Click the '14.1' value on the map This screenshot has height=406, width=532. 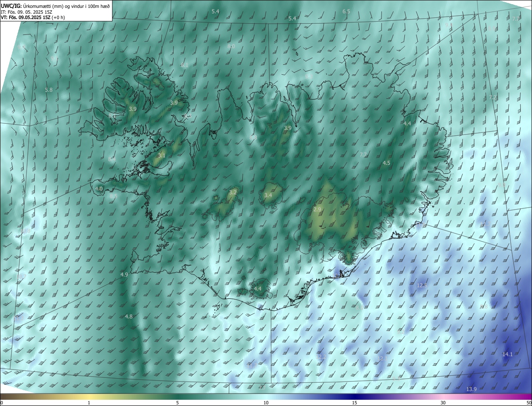507,355
